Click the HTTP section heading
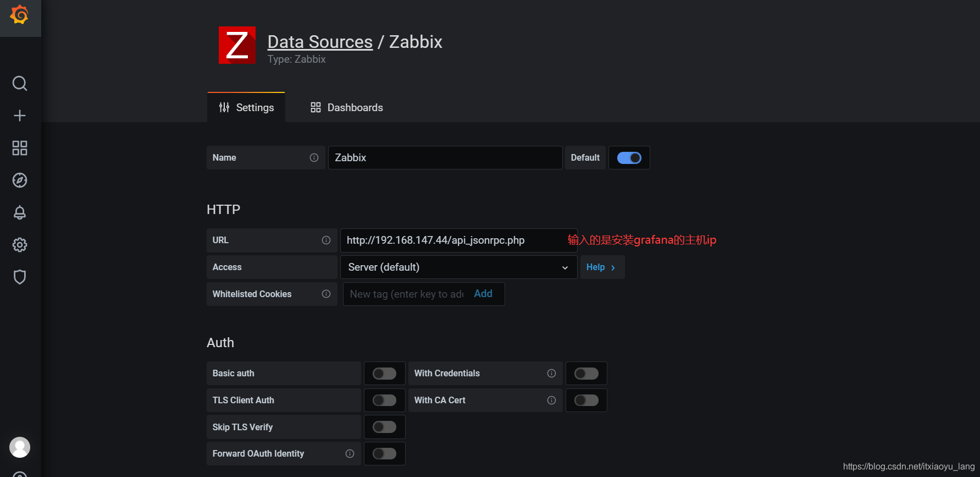 click(x=224, y=210)
